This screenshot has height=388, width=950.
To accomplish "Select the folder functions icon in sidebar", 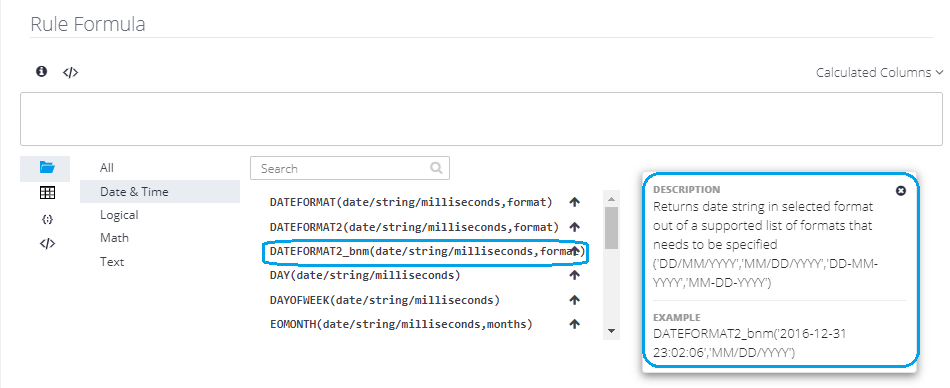I will [47, 168].
